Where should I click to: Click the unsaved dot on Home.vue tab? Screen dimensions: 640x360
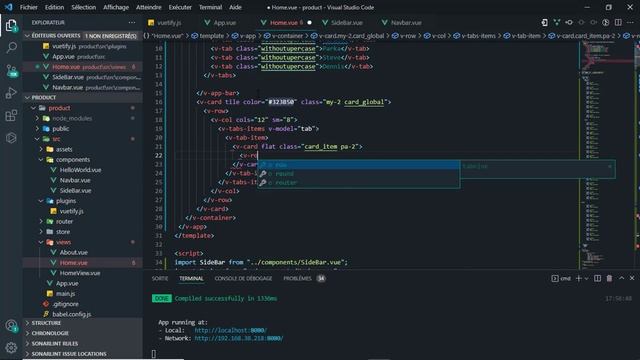(x=309, y=22)
